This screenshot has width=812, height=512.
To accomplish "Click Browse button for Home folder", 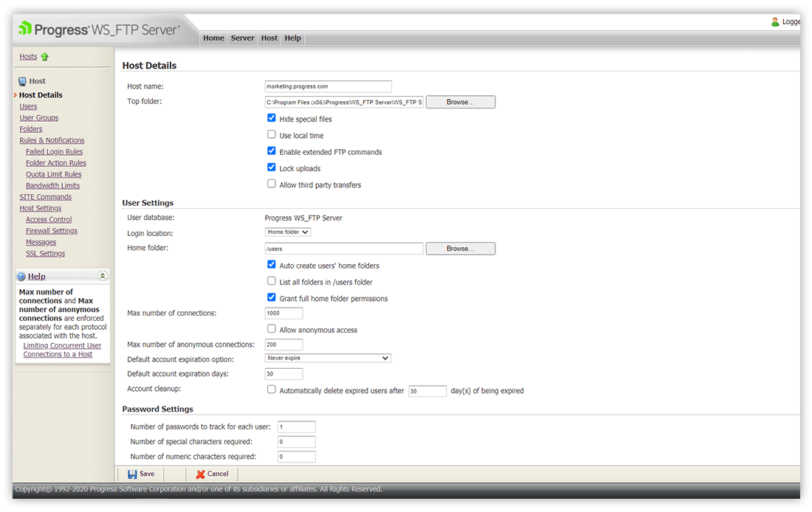I will [461, 249].
